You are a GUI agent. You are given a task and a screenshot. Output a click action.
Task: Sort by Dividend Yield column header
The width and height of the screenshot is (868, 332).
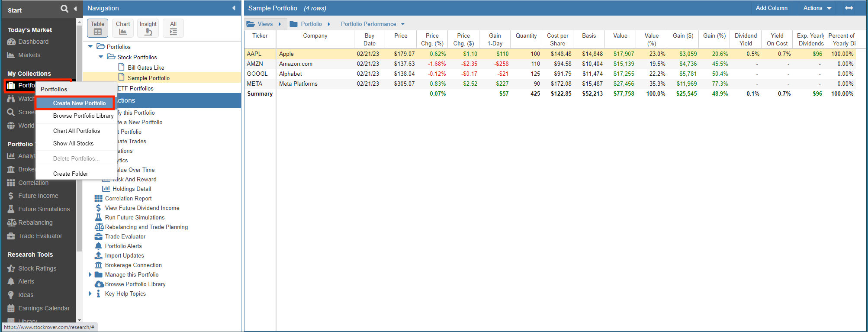tap(746, 39)
